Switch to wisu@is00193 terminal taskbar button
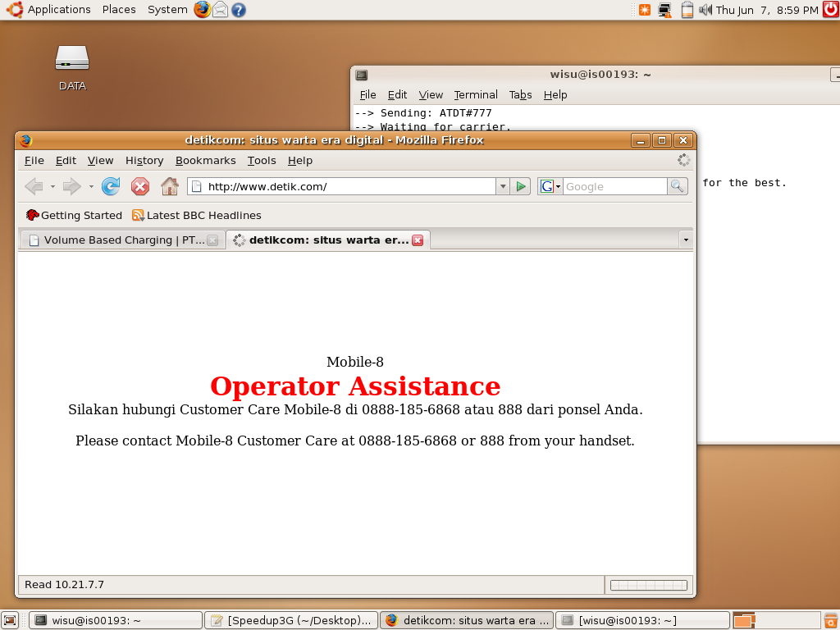Viewport: 840px width, 630px height. (116, 620)
